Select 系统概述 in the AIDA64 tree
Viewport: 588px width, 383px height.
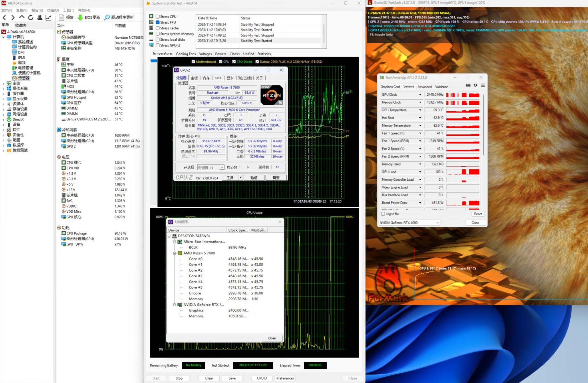point(25,42)
